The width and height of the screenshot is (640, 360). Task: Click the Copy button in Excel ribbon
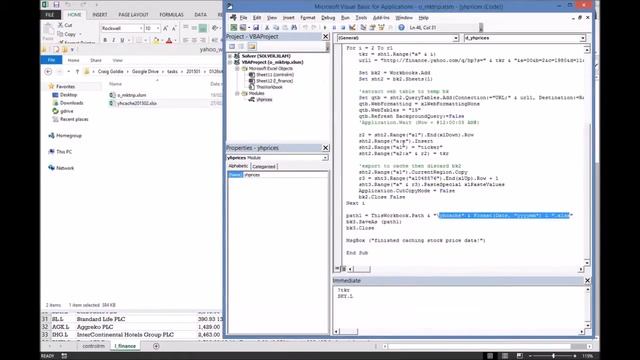point(67,34)
